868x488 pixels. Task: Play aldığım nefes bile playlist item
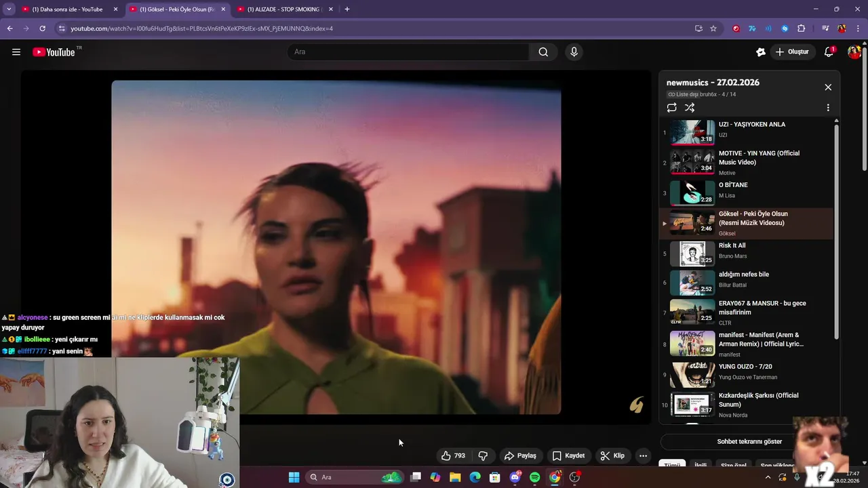[746, 283]
